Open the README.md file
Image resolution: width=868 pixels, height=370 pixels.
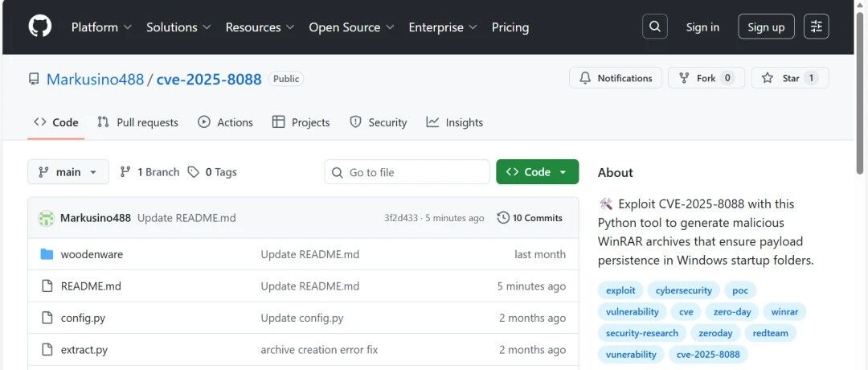pos(91,286)
